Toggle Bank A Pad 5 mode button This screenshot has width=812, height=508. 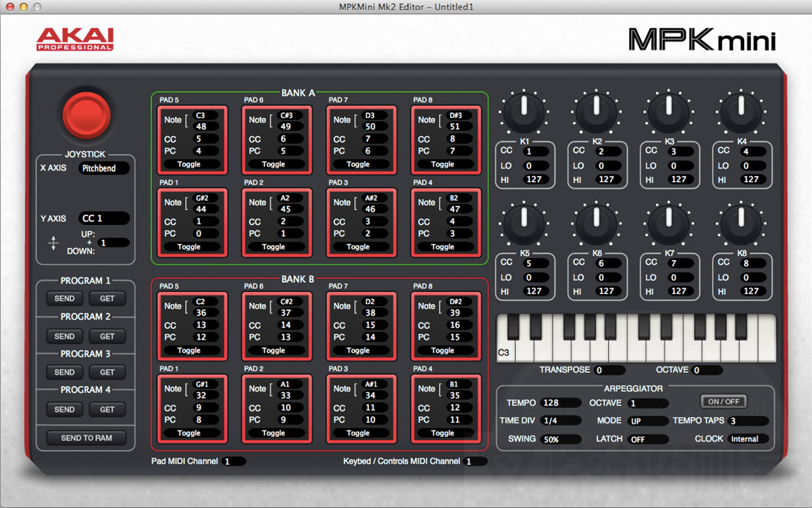[189, 164]
